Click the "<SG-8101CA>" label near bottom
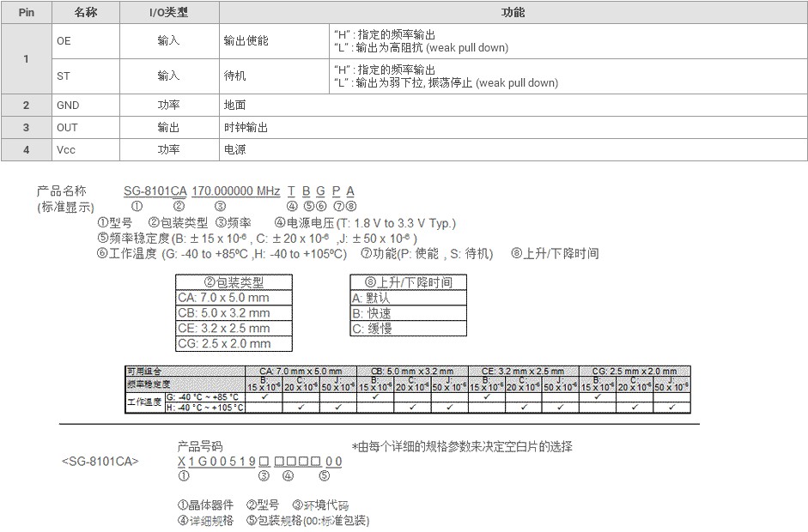The width and height of the screenshot is (808, 532). (100, 462)
